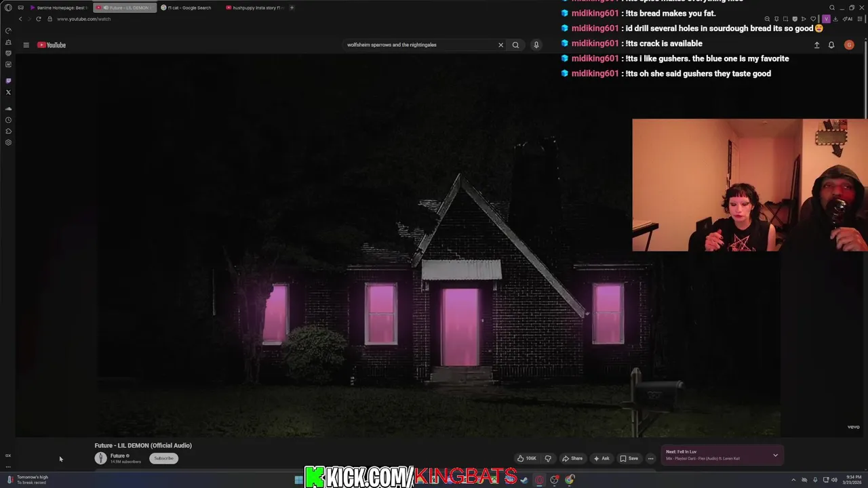The image size is (868, 488).
Task: Open SoundCloud player in the sidebar
Action: [x=8, y=108]
